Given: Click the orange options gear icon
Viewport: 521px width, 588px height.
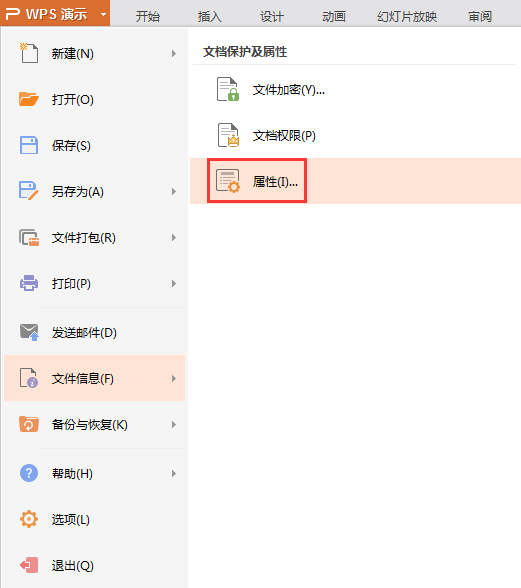Looking at the screenshot, I should tap(29, 519).
